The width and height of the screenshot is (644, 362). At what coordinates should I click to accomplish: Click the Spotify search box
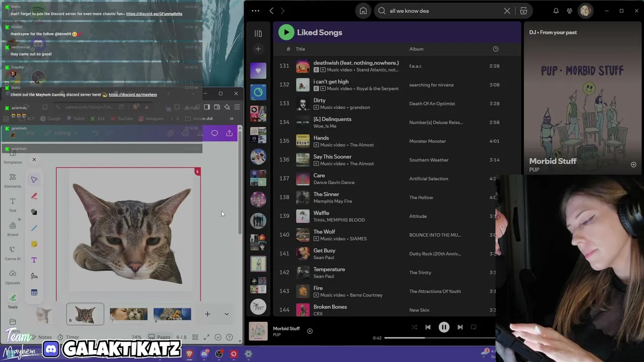443,11
